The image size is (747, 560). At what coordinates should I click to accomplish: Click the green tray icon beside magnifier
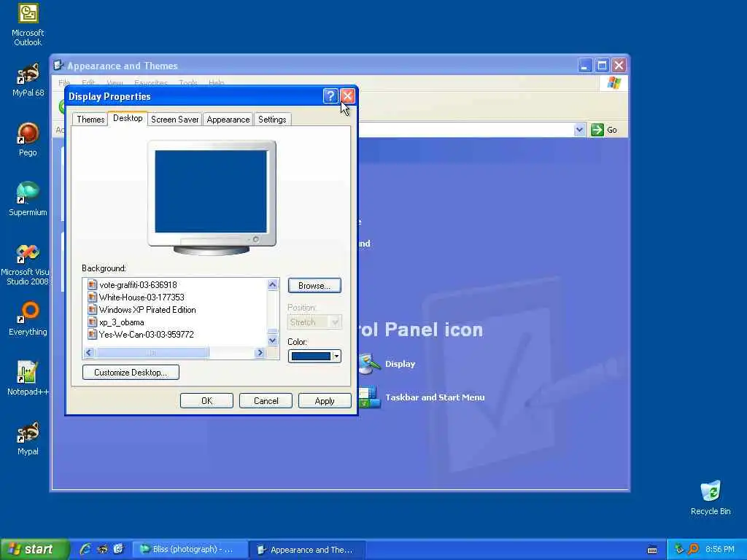click(679, 549)
